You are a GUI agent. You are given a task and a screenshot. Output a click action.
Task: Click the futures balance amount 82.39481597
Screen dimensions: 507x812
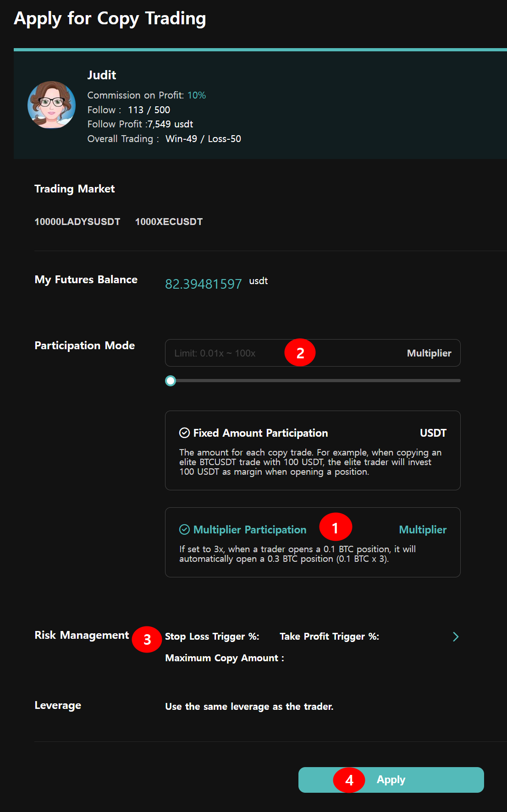pos(203,284)
